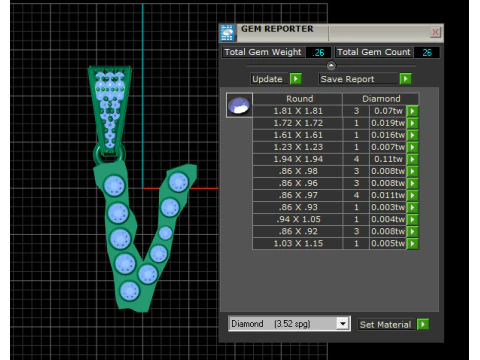This screenshot has height=360, width=480.
Task: Click the Save Report button label
Action: coord(347,79)
